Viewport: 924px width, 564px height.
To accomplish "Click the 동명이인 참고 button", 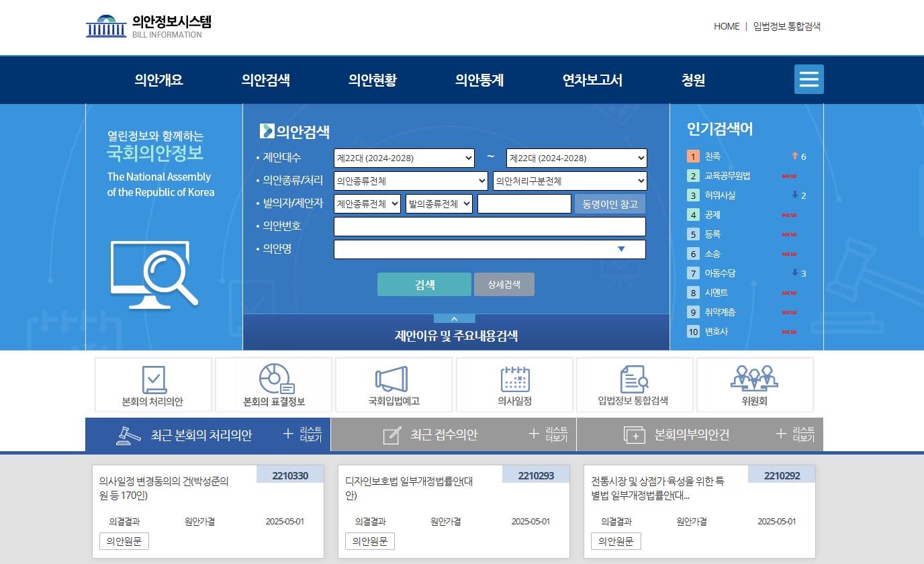I will coord(610,203).
